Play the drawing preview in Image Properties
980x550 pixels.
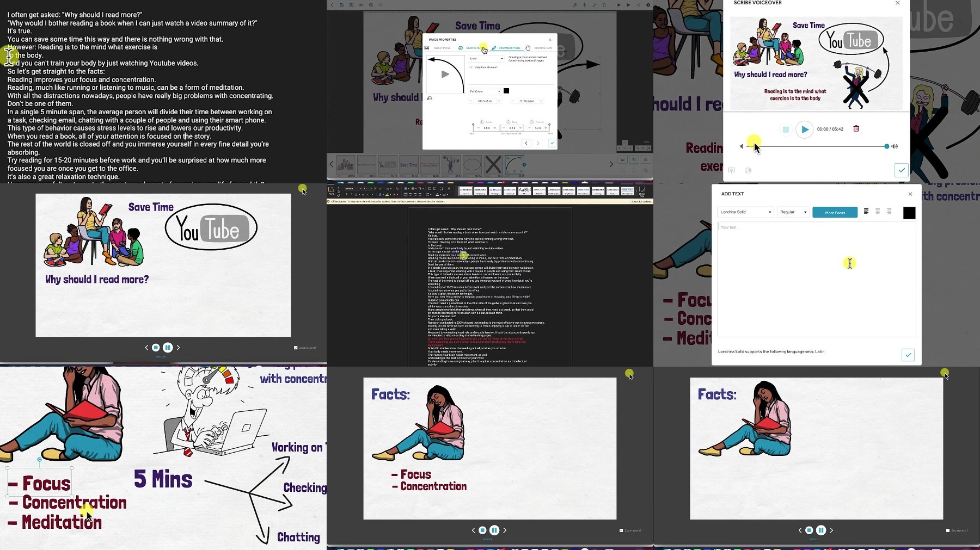tap(445, 74)
